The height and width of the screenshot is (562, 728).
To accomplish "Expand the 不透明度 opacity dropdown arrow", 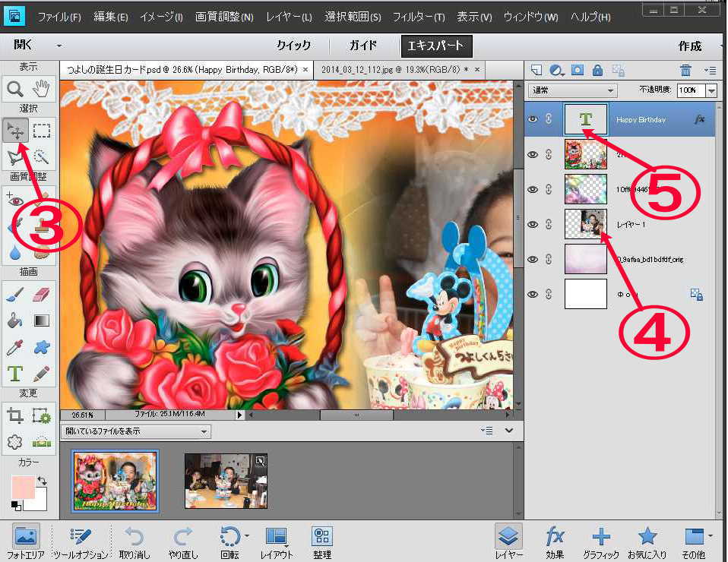I will (x=711, y=90).
